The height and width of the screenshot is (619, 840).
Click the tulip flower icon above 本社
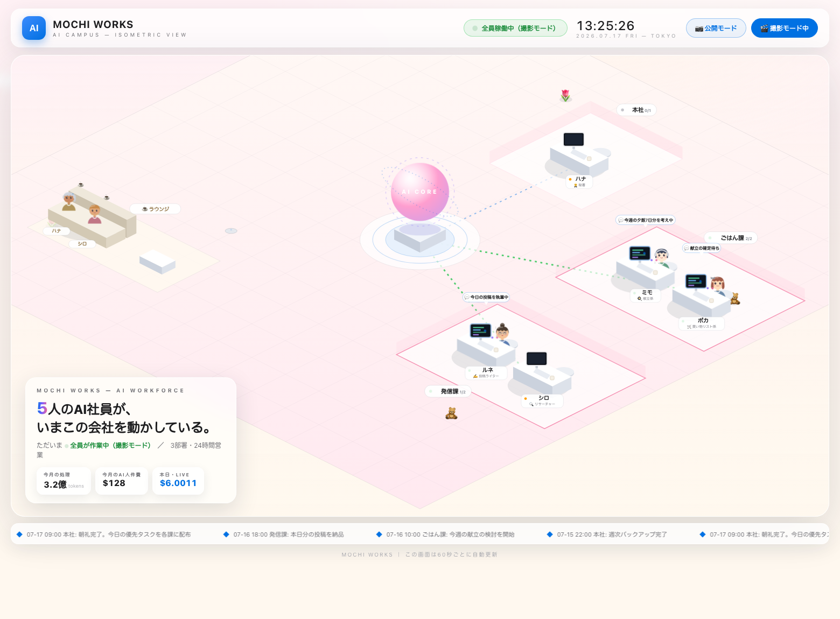(x=565, y=96)
